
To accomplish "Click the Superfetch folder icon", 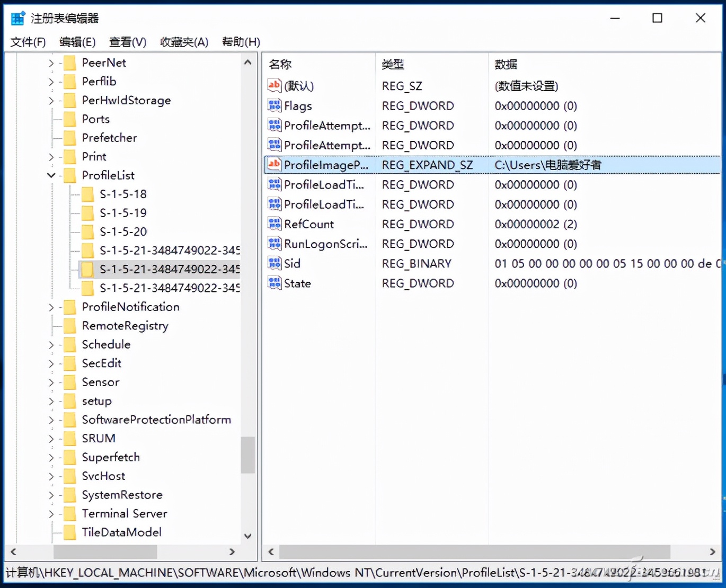I will (69, 457).
